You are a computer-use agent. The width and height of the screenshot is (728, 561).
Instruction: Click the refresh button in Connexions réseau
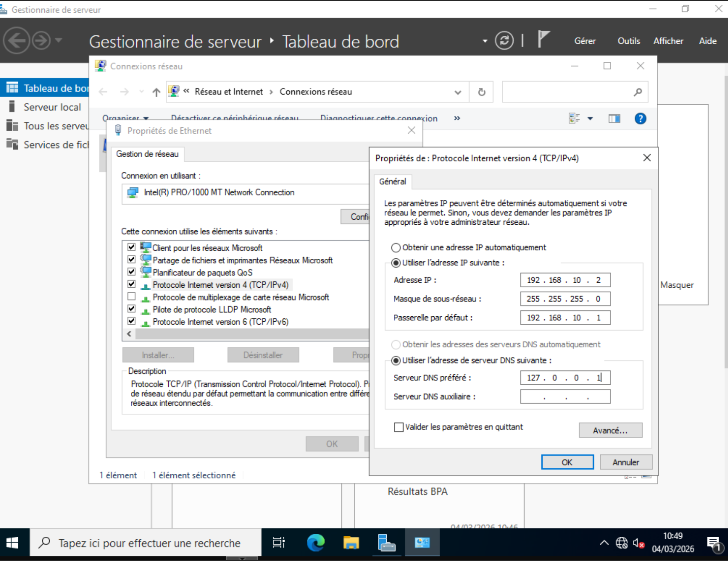click(x=481, y=92)
